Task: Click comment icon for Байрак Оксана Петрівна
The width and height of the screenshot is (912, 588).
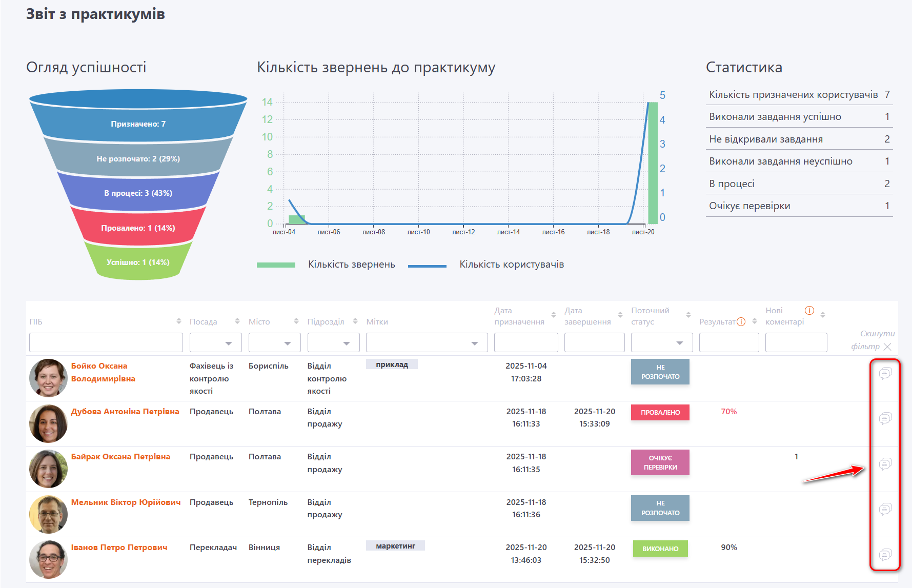Action: pos(885,464)
